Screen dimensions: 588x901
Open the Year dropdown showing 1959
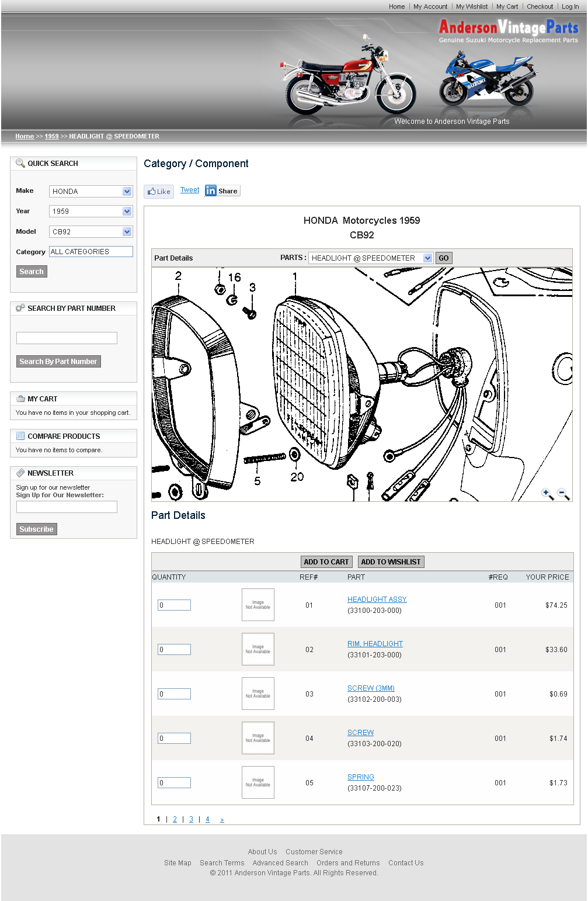91,211
